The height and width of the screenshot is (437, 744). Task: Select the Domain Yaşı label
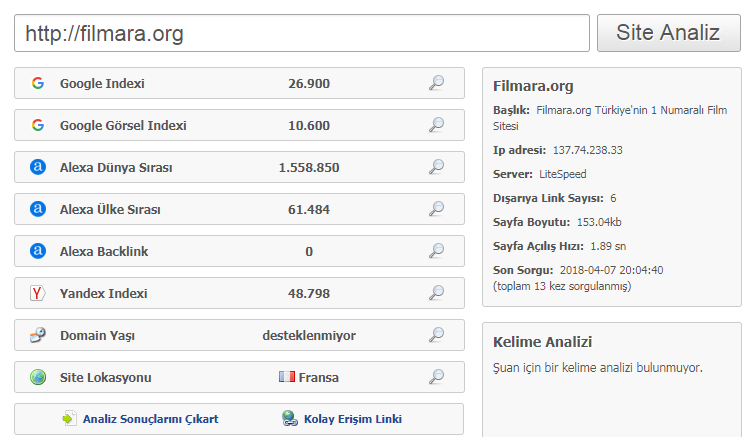(x=97, y=335)
